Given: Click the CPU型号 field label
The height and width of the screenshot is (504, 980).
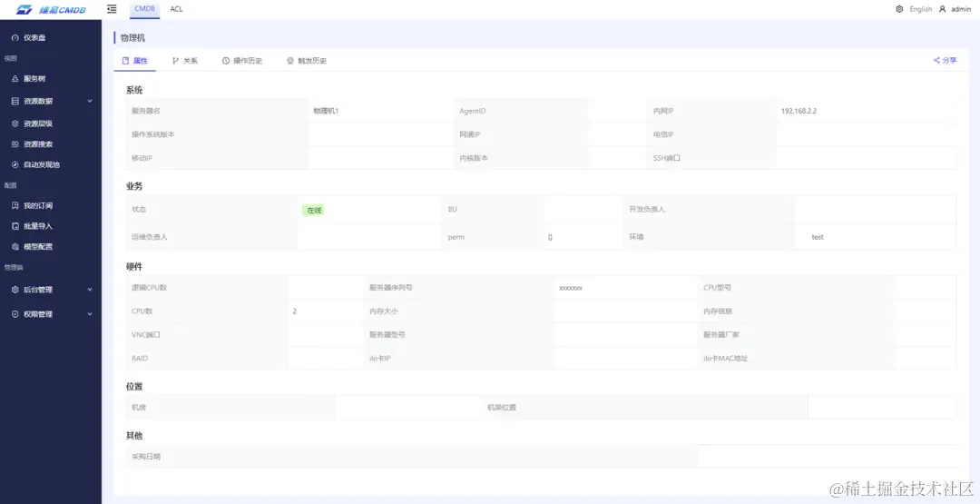Looking at the screenshot, I should click(718, 288).
